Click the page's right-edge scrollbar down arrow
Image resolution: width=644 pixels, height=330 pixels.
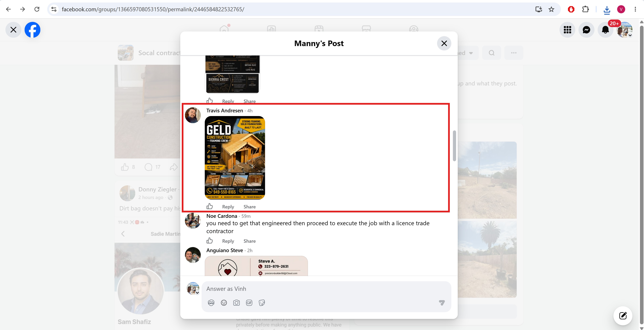(x=641, y=328)
